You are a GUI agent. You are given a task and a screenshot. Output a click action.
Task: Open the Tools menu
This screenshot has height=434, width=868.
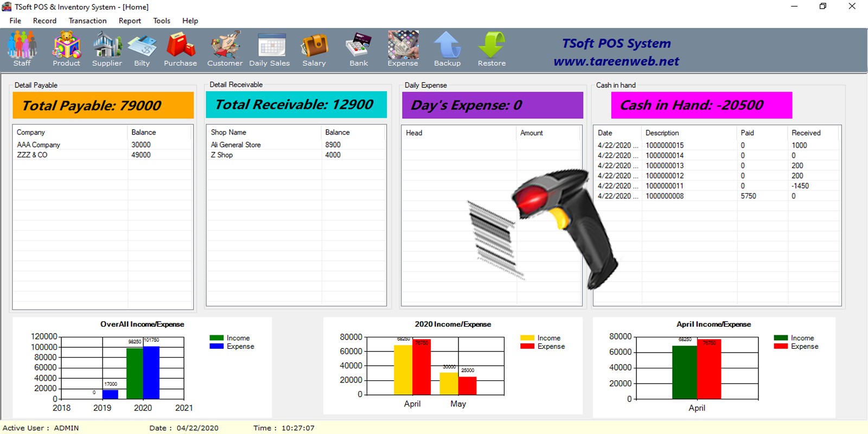click(162, 21)
